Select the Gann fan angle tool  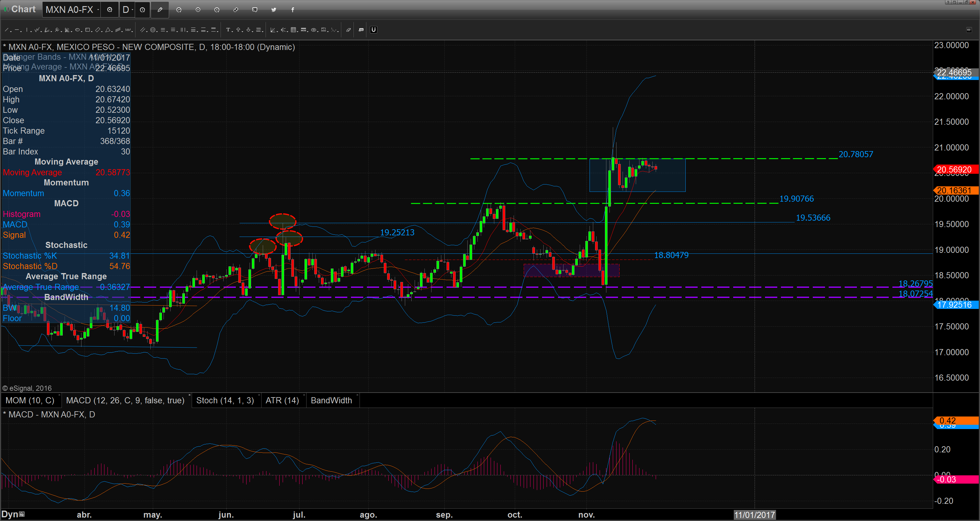pyautogui.click(x=273, y=30)
